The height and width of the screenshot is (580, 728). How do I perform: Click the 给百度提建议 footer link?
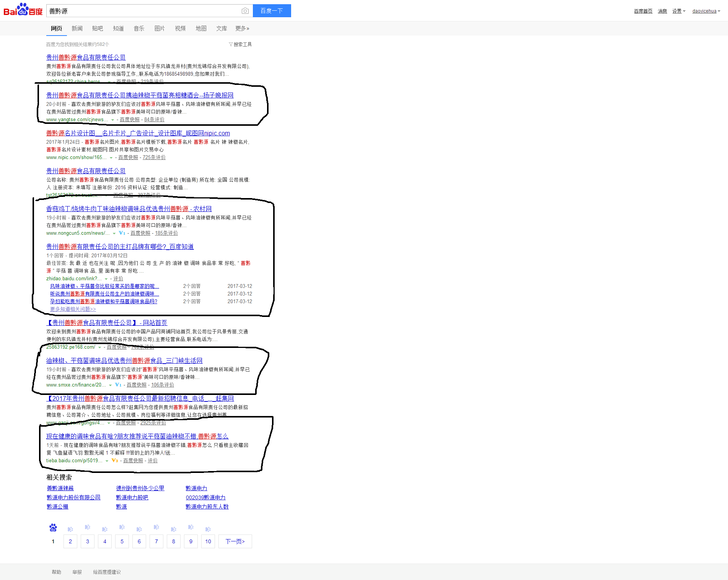pyautogui.click(x=107, y=572)
